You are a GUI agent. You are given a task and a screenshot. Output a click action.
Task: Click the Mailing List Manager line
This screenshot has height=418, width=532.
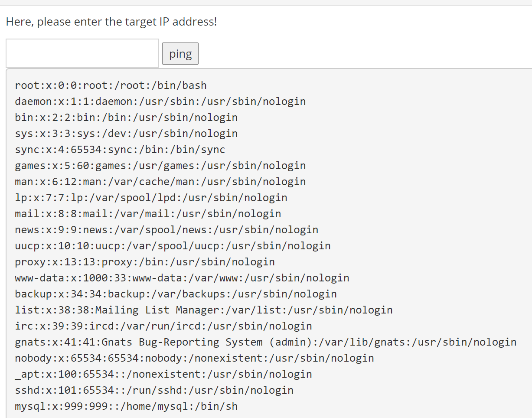pyautogui.click(x=204, y=310)
